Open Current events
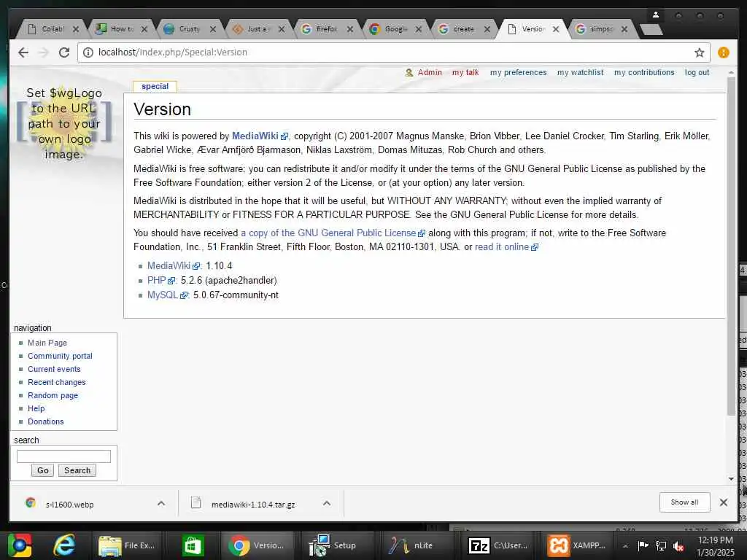Screen dimensions: 747x560 click(54, 369)
